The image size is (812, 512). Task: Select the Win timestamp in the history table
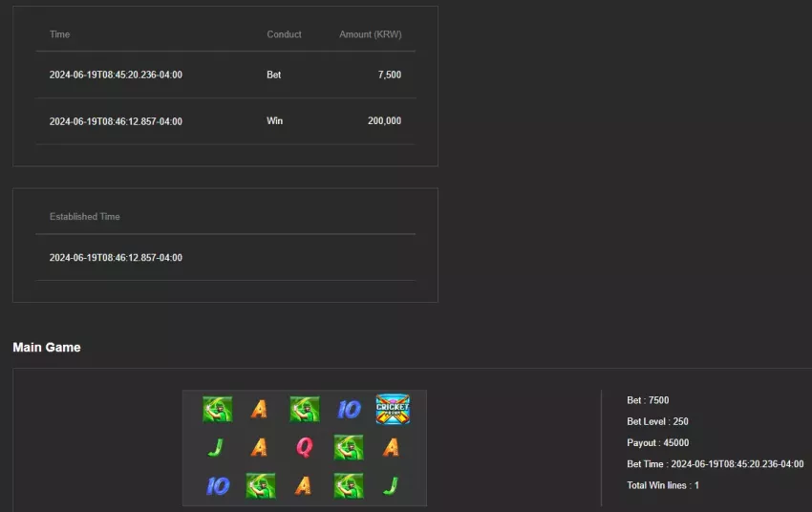pos(116,121)
